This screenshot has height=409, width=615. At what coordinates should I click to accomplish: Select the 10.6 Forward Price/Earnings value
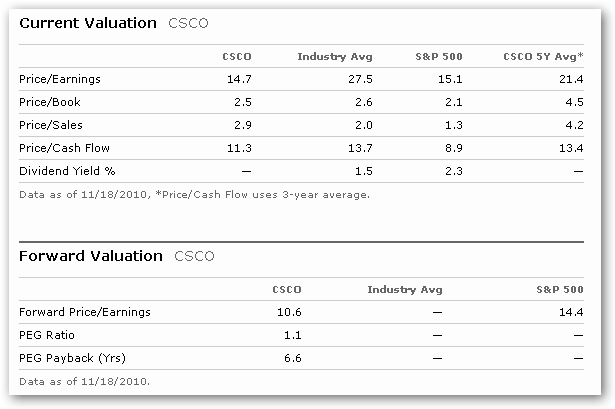(x=288, y=312)
